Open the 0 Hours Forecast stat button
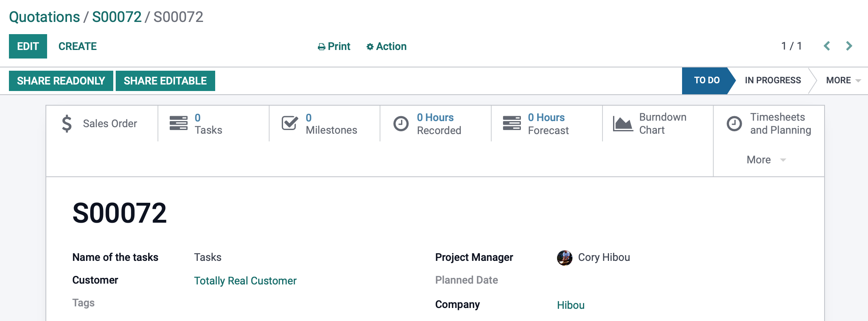 pyautogui.click(x=547, y=124)
